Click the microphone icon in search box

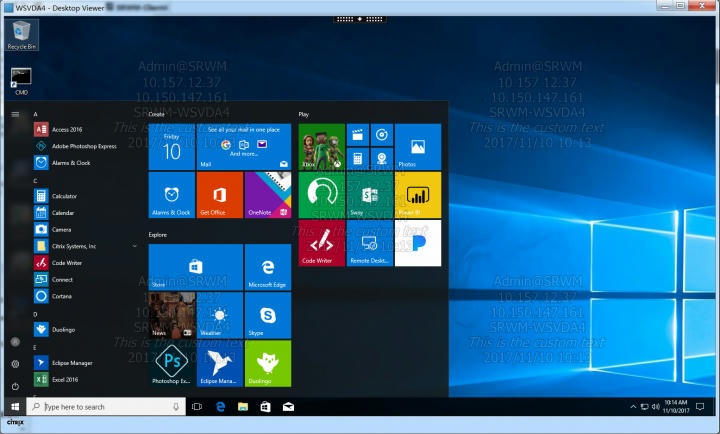pyautogui.click(x=176, y=407)
